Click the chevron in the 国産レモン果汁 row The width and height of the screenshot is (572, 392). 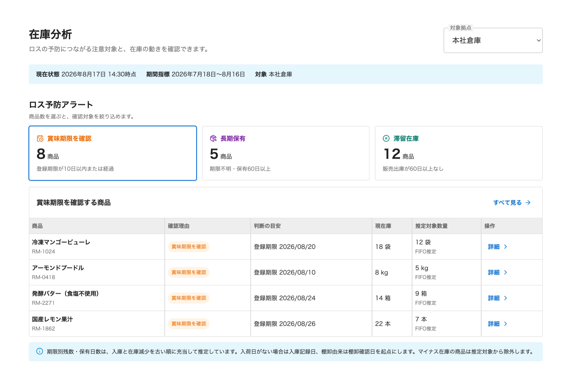point(505,324)
